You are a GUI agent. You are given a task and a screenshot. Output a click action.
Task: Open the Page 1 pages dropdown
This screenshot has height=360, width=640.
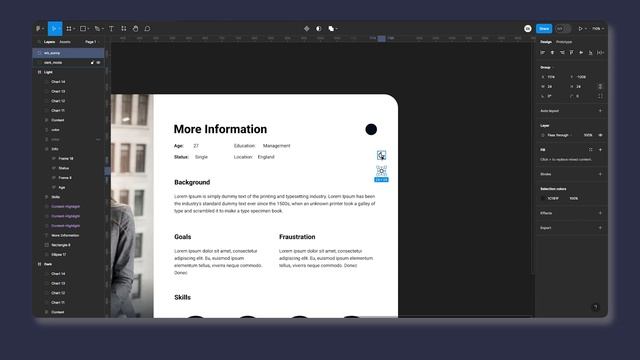point(91,42)
